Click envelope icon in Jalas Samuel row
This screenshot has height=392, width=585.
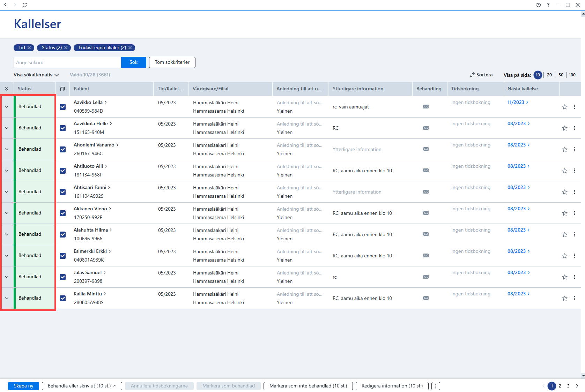click(x=426, y=277)
